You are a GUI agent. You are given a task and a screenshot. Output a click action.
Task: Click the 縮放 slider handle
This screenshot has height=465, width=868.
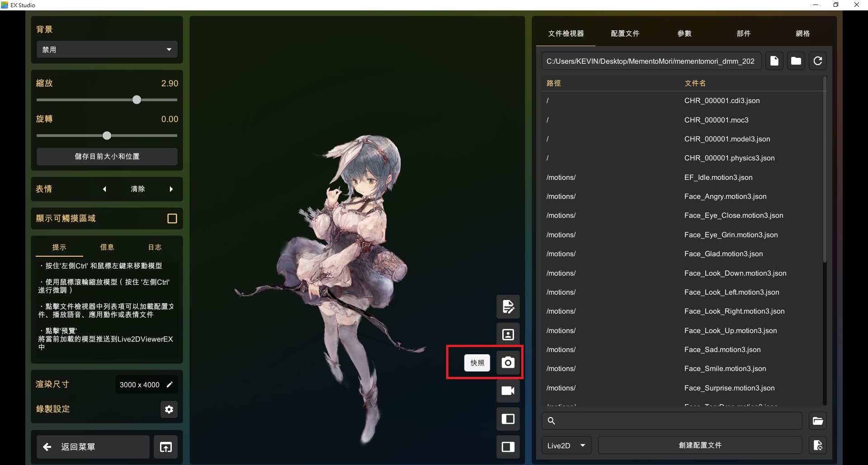tap(137, 100)
